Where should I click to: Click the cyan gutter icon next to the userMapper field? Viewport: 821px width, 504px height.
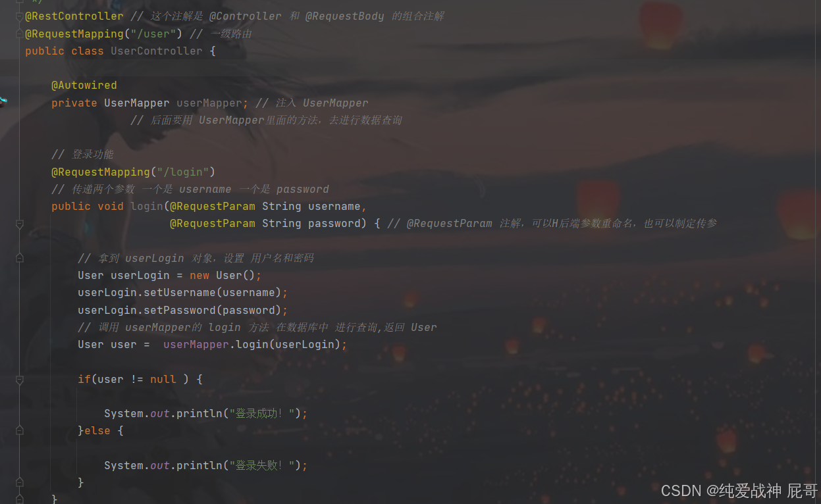[3, 101]
